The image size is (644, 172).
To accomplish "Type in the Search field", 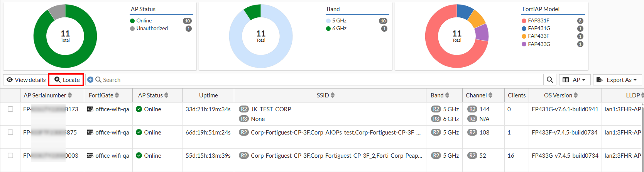I will [x=309, y=80].
